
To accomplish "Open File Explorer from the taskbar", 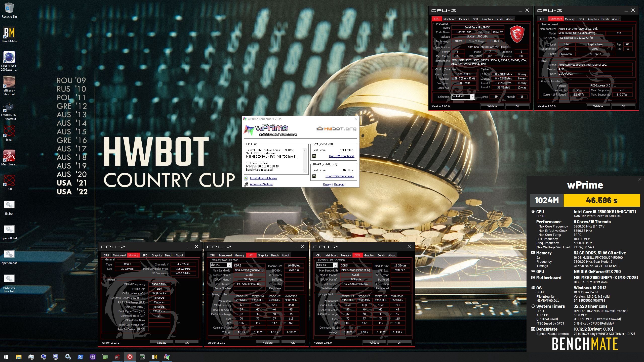I will (x=19, y=357).
